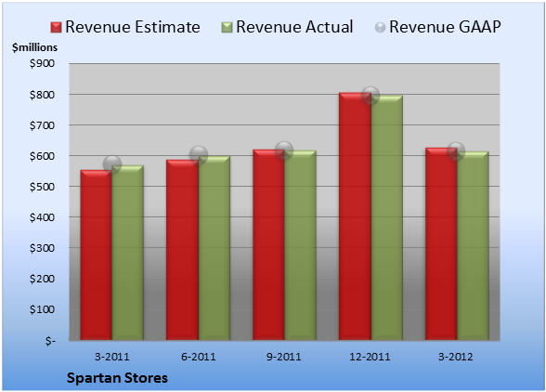The width and height of the screenshot is (546, 392).
Task: Select the green 3-2012 actual bar
Action: [x=473, y=245]
